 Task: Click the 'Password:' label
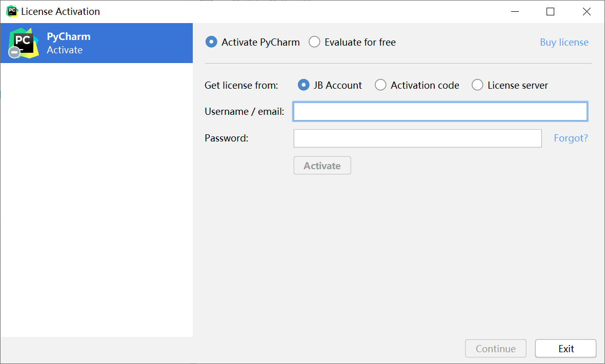pyautogui.click(x=227, y=138)
